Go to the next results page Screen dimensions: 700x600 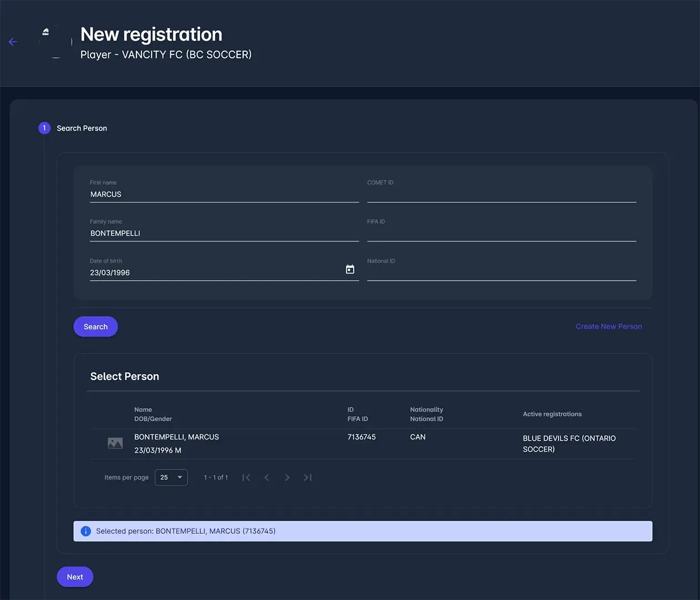pyautogui.click(x=287, y=478)
